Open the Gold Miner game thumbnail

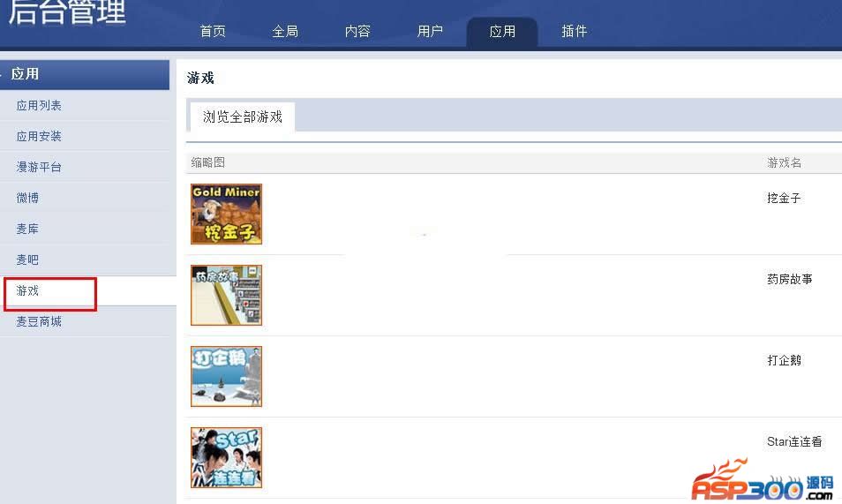click(226, 214)
